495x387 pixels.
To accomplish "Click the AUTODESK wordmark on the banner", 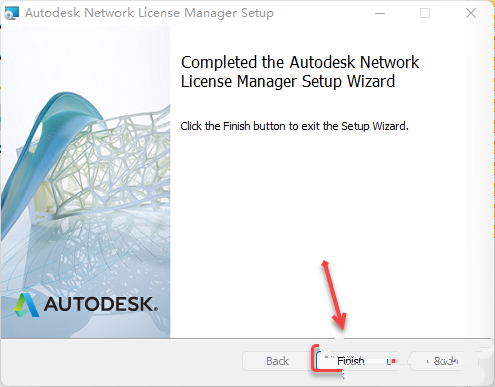I will (x=101, y=304).
